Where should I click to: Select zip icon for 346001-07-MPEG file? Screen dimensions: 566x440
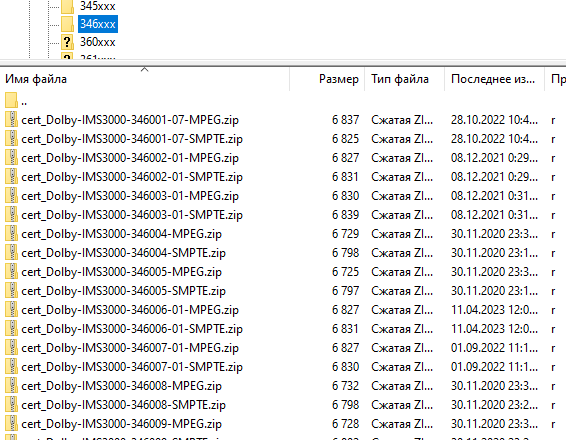(12, 119)
